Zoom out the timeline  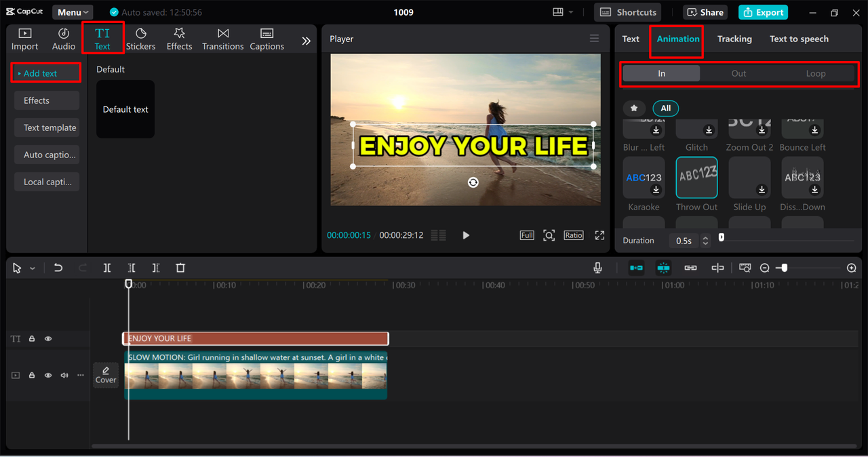pos(764,269)
